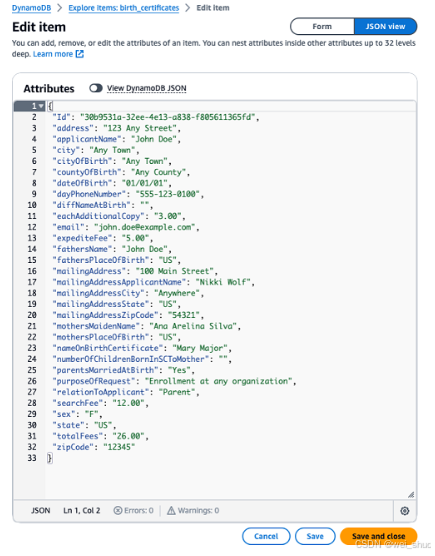The image size is (435, 556).
Task: Click the "cityOfBirth" line
Action: click(x=112, y=161)
